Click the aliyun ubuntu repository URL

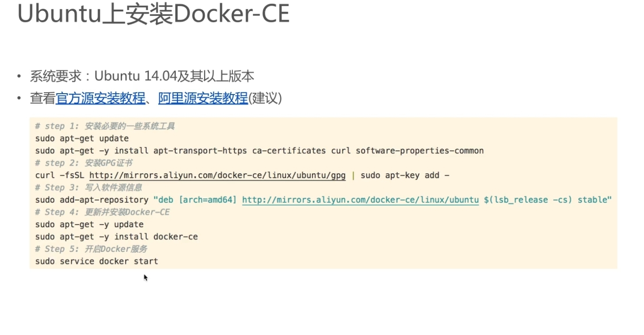[x=360, y=200]
